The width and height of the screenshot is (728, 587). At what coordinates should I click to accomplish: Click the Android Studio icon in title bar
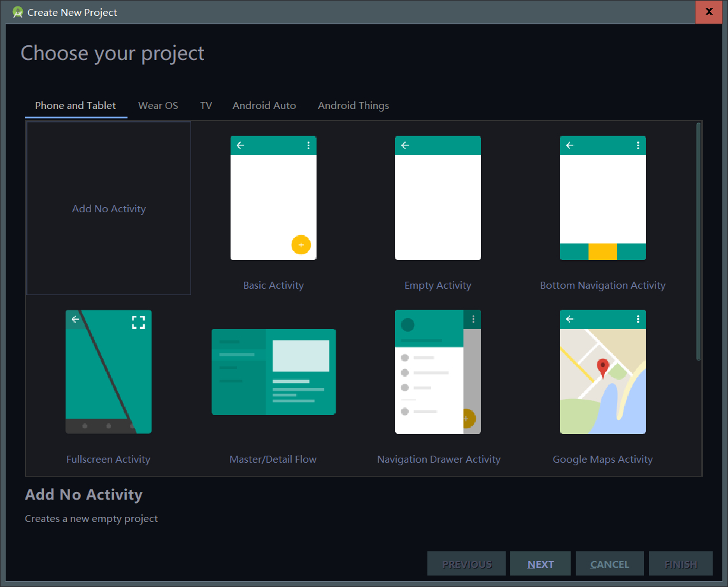click(x=18, y=12)
